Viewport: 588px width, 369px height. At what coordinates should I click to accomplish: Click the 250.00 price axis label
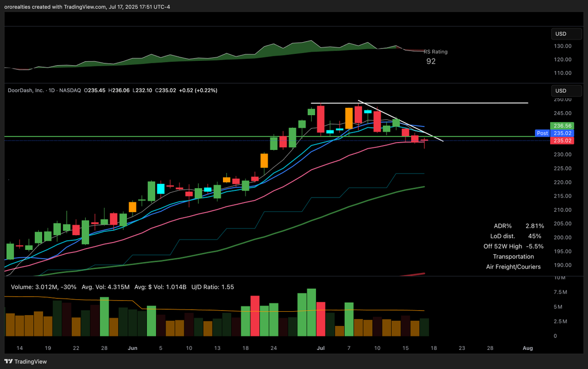pyautogui.click(x=563, y=99)
